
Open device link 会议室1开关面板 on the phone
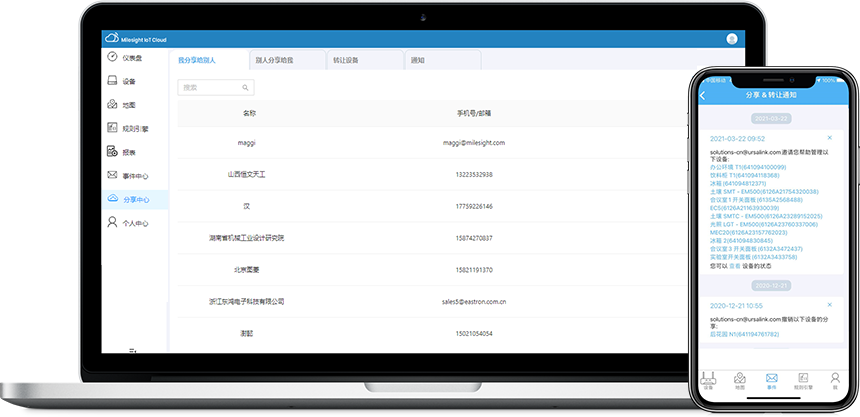[756, 200]
